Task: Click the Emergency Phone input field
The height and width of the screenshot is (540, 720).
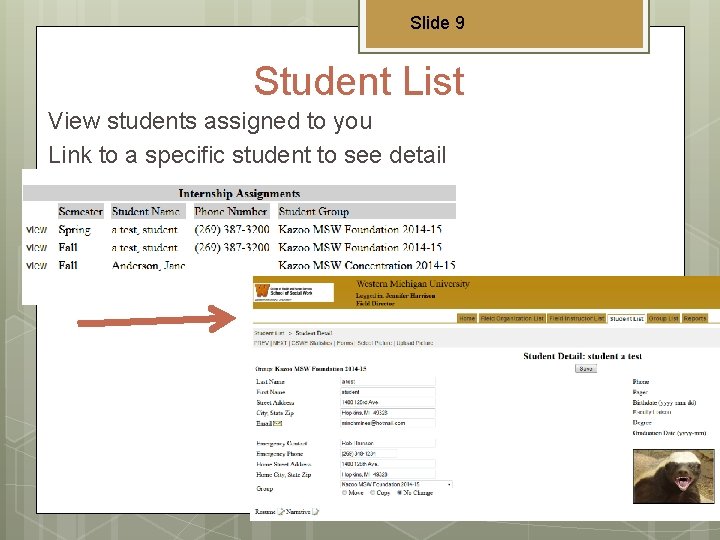Action: [368, 454]
